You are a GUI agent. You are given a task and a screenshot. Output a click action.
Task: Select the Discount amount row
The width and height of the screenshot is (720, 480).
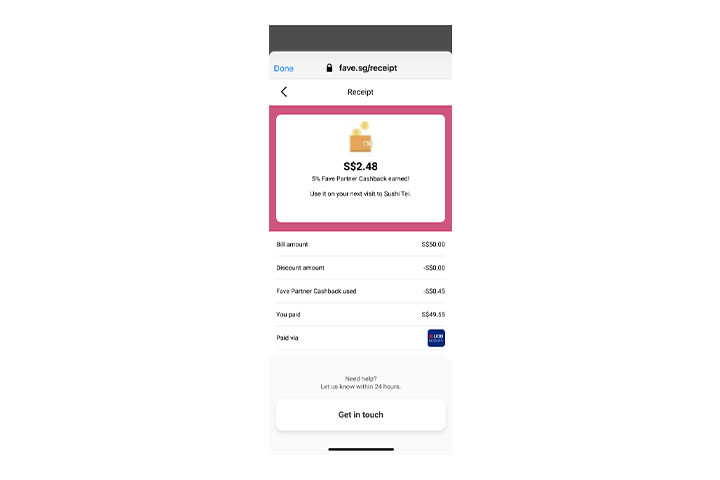click(360, 268)
